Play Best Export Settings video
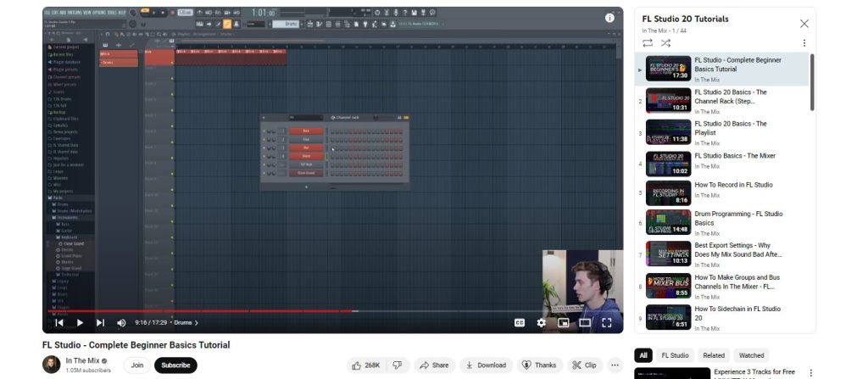 [721, 254]
